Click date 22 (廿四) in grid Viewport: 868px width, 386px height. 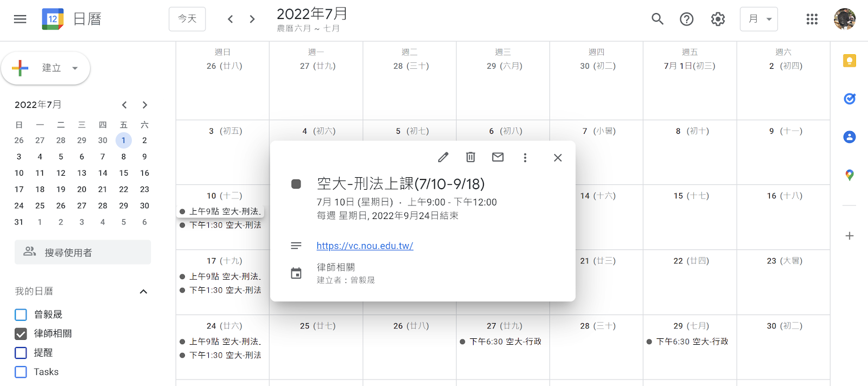[x=691, y=261]
